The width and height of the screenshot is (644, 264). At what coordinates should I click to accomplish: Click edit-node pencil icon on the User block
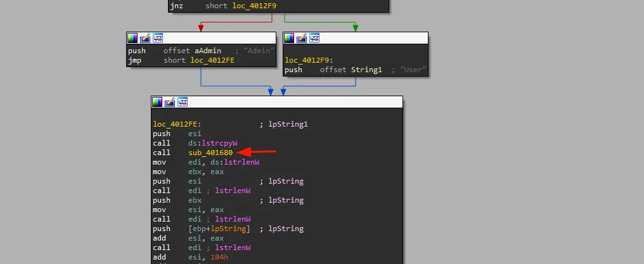point(302,38)
